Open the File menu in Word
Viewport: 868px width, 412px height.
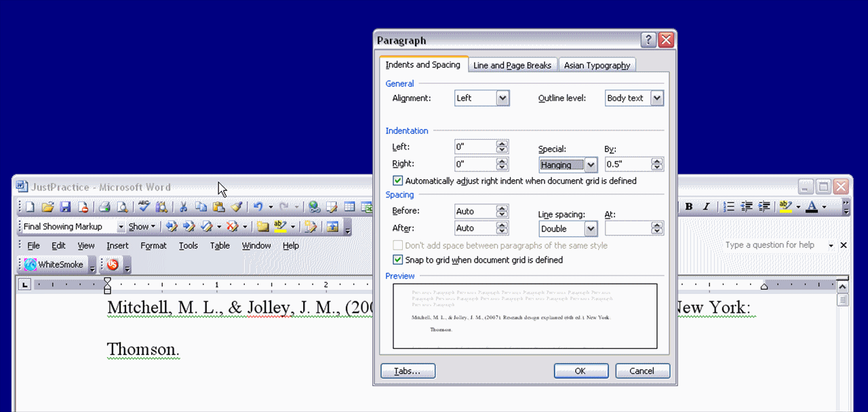33,246
